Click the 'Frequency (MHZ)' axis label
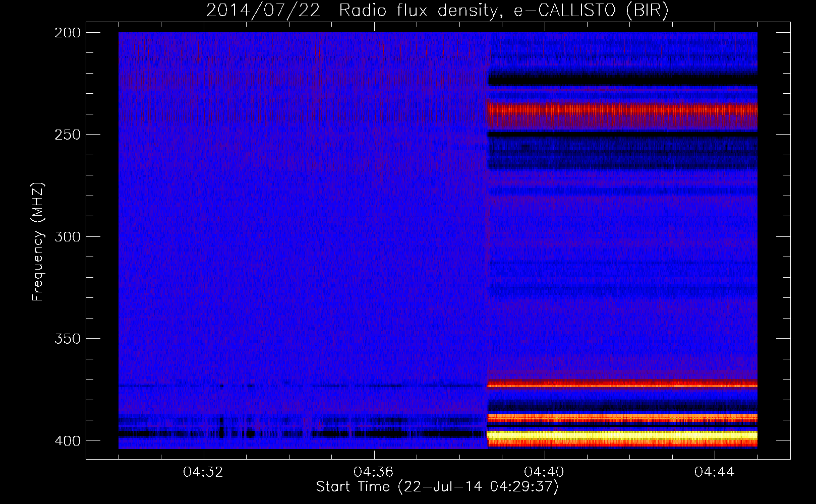This screenshot has width=816, height=504. pyautogui.click(x=38, y=242)
